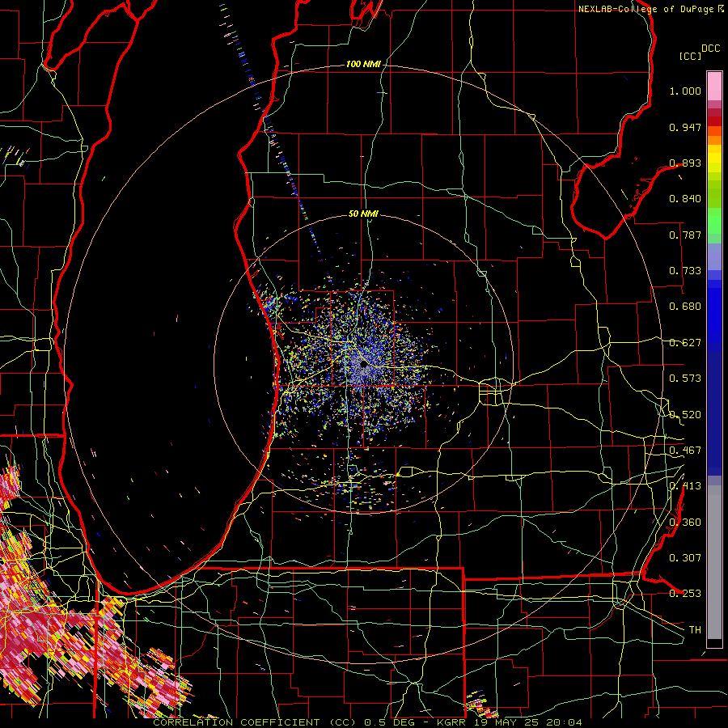The height and width of the screenshot is (728, 728).
Task: Pick the bright green segment of the color bar
Action: pyautogui.click(x=714, y=221)
